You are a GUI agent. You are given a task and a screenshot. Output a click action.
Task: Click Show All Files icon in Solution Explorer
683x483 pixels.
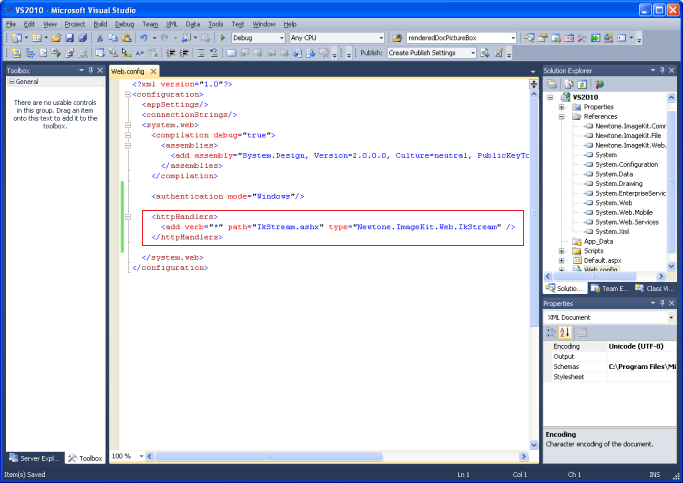pyautogui.click(x=568, y=84)
